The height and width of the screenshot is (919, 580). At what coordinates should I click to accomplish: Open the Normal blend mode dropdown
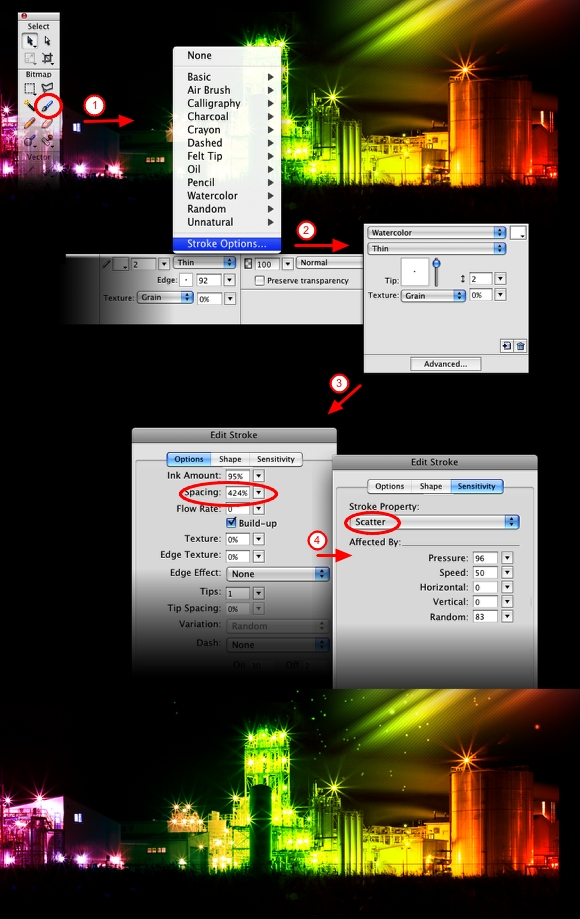tap(329, 263)
